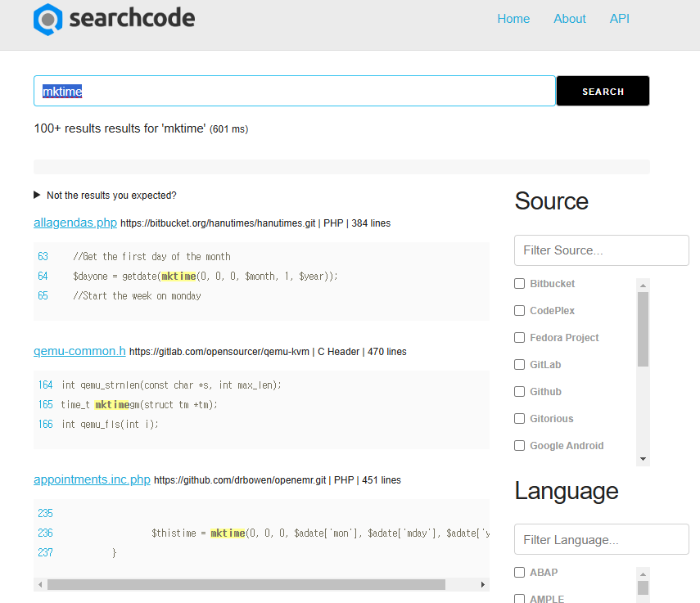Check the CodePlex source checkbox
This screenshot has height=603, width=700.
pos(519,310)
